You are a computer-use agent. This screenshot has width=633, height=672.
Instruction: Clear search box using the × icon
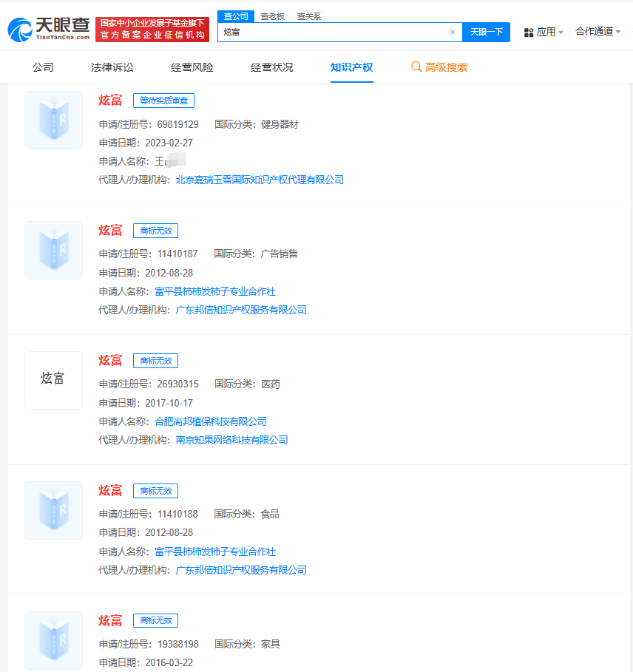point(453,33)
